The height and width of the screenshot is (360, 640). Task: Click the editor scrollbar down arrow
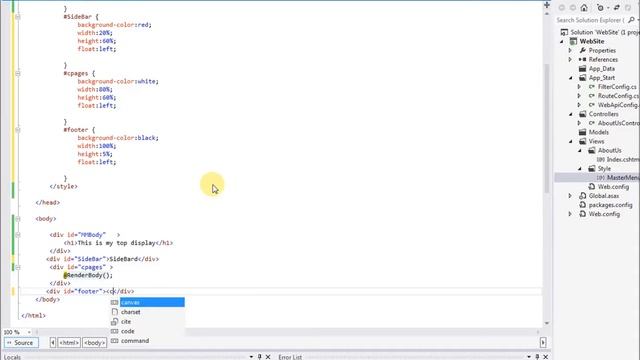tap(547, 323)
